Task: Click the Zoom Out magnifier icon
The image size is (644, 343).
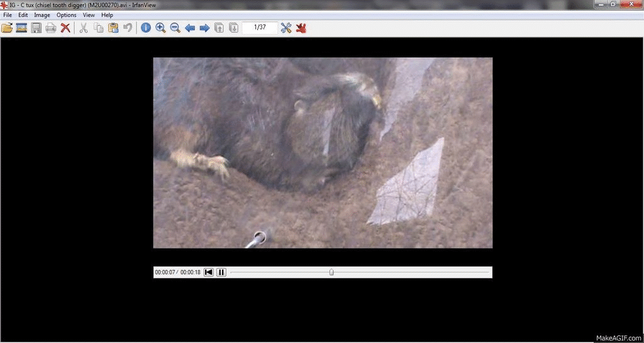Action: pos(175,28)
